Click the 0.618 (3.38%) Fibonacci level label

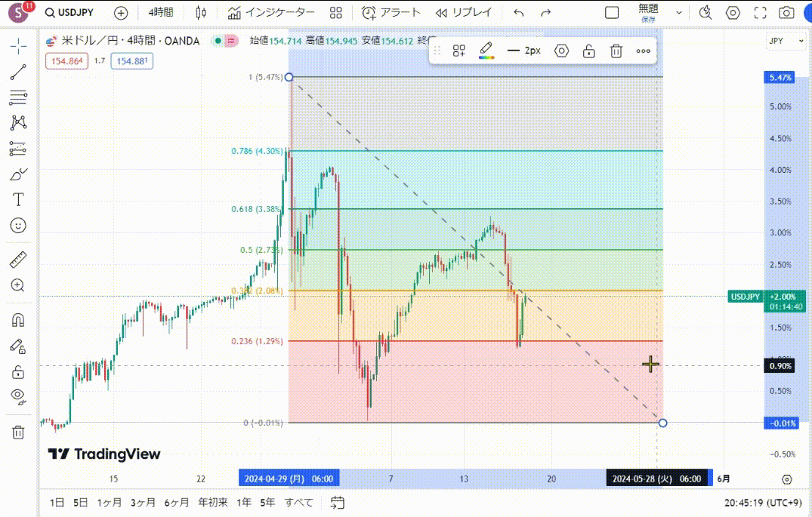(x=257, y=209)
